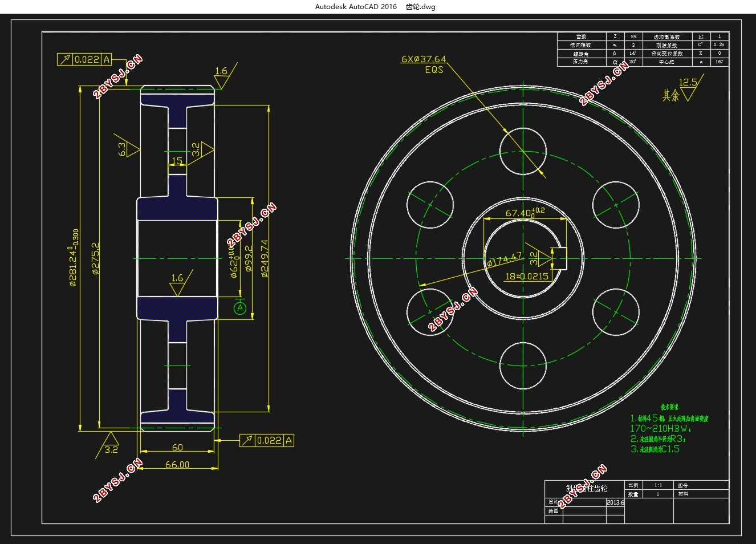Click the α symbol cell in table

pos(615,62)
